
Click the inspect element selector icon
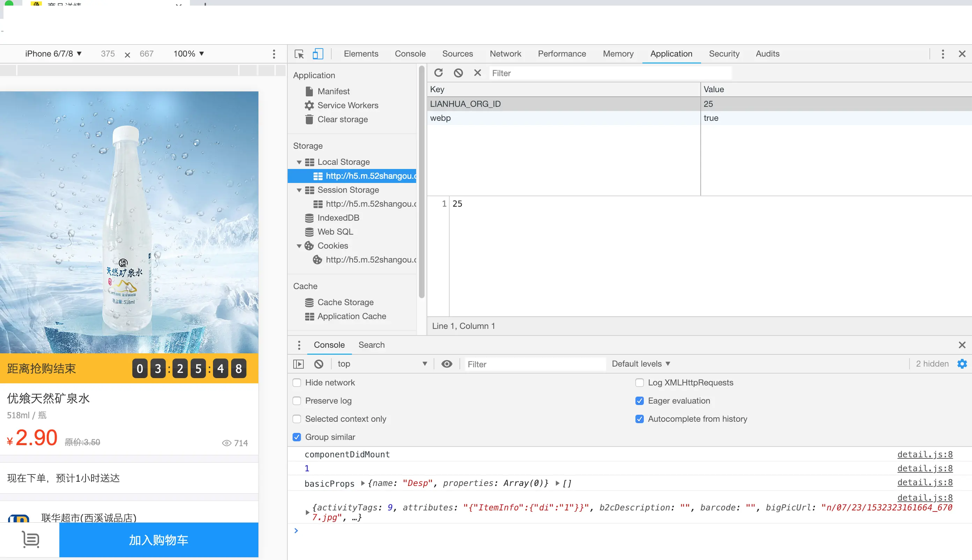click(x=299, y=54)
